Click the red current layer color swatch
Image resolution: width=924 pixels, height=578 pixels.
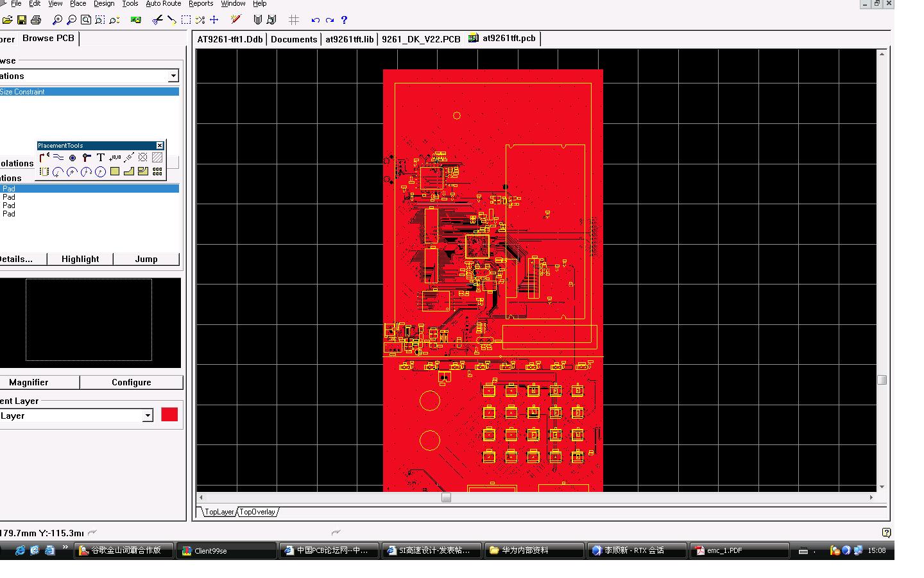[169, 415]
